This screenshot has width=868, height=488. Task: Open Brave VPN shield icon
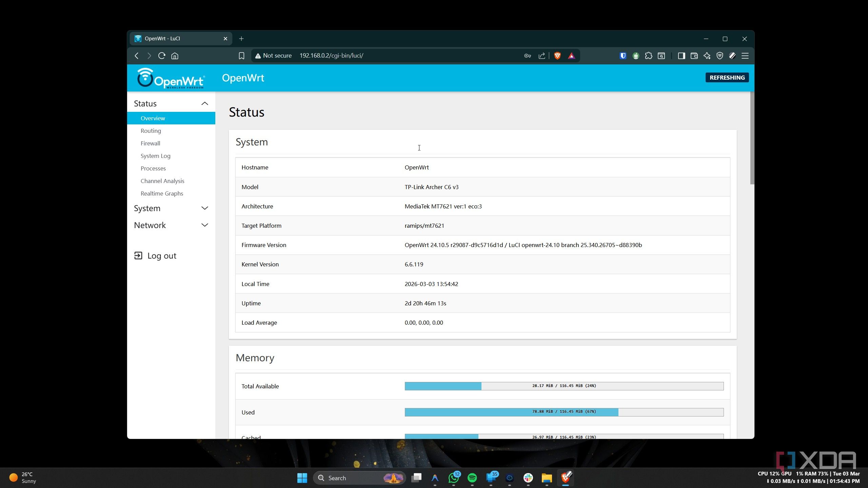(720, 56)
